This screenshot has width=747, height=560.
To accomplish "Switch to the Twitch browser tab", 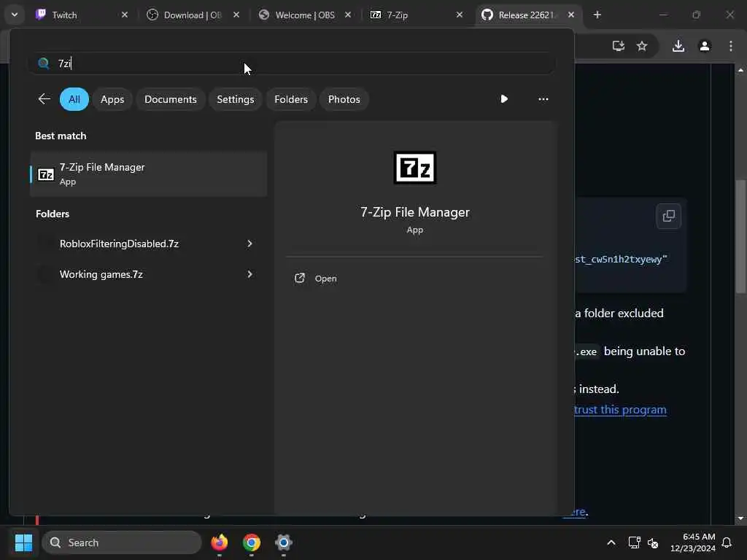I will click(x=81, y=15).
